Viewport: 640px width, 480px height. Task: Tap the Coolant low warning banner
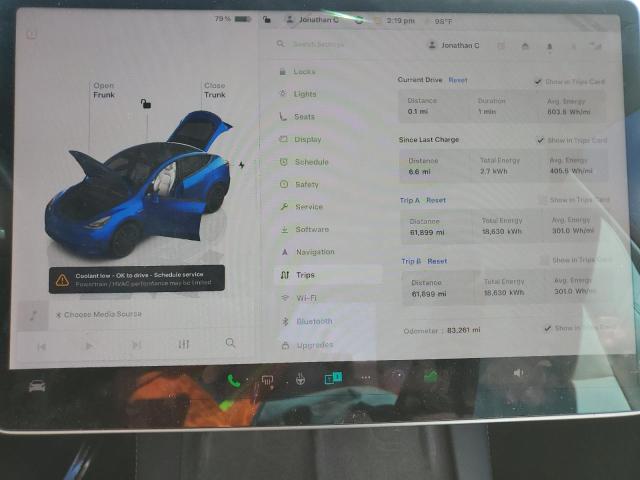(136, 279)
